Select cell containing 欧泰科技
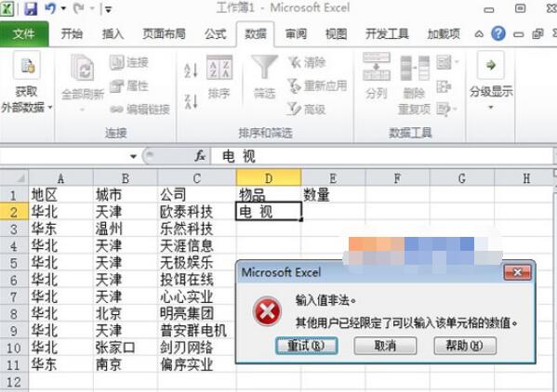The width and height of the screenshot is (557, 392). point(196,212)
